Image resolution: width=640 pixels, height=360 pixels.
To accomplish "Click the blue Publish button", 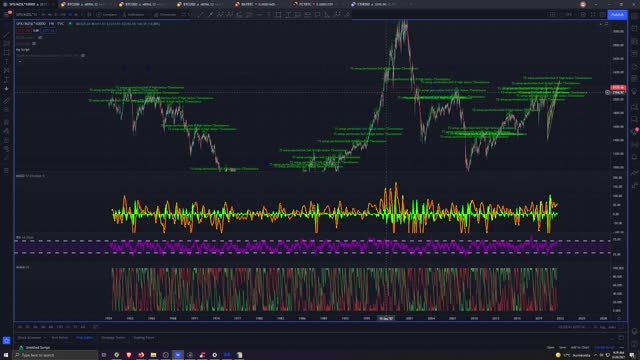I will click(x=617, y=15).
